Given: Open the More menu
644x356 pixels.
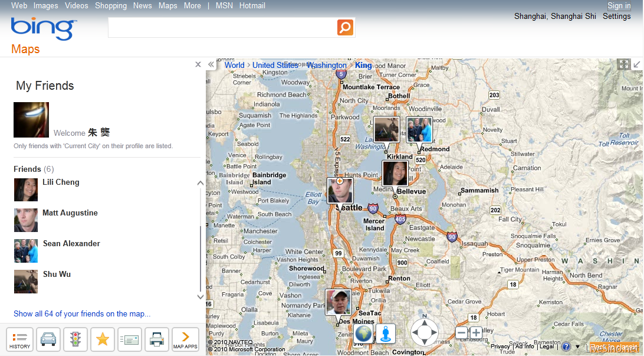Looking at the screenshot, I should pyautogui.click(x=193, y=6).
